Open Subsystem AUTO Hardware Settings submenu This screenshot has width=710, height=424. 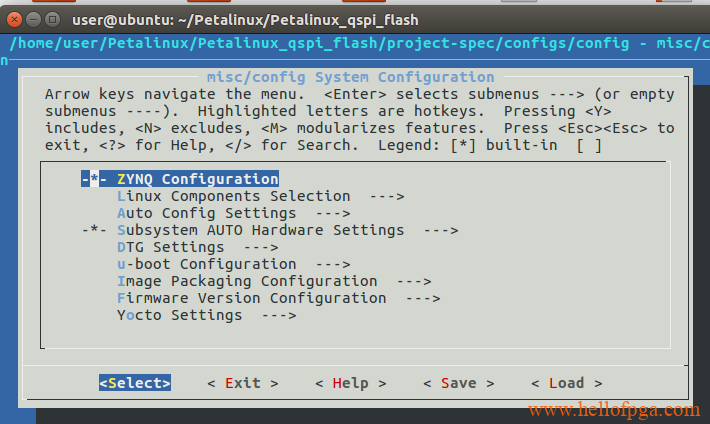pos(270,230)
